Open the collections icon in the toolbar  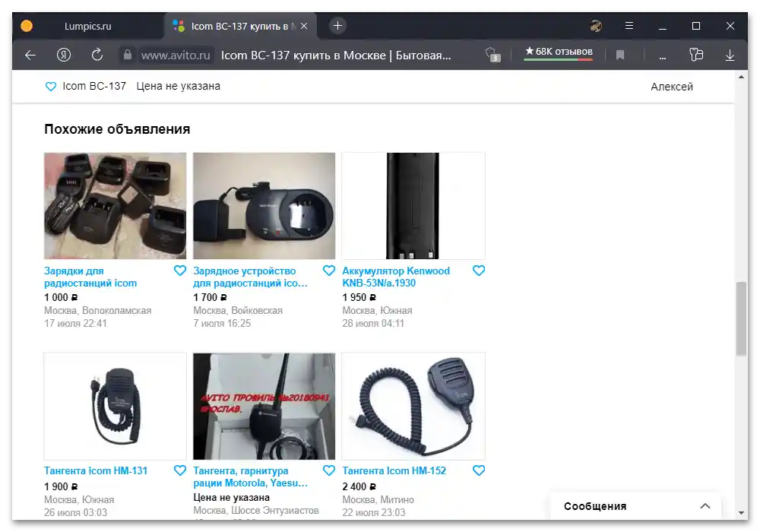[696, 55]
